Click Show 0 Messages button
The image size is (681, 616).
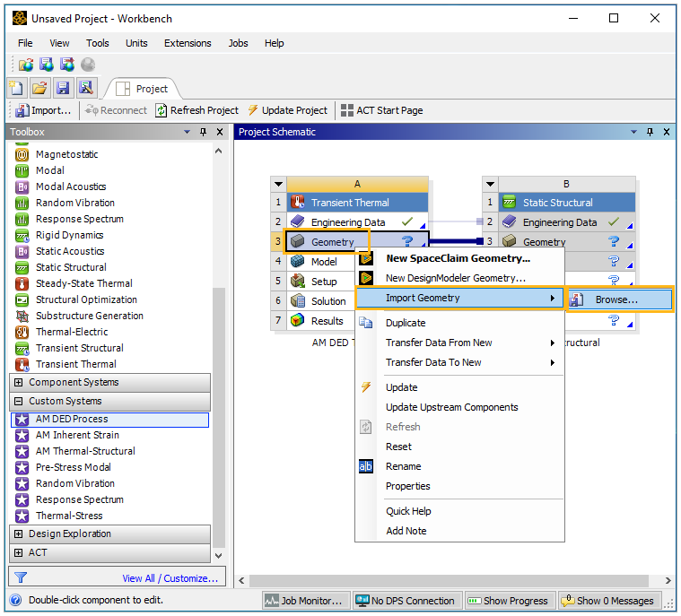[609, 601]
